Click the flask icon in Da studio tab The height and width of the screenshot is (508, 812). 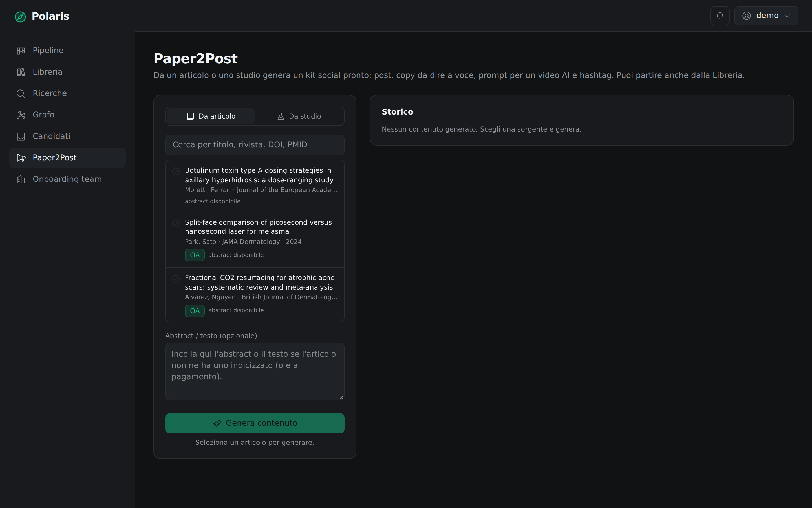pyautogui.click(x=281, y=116)
